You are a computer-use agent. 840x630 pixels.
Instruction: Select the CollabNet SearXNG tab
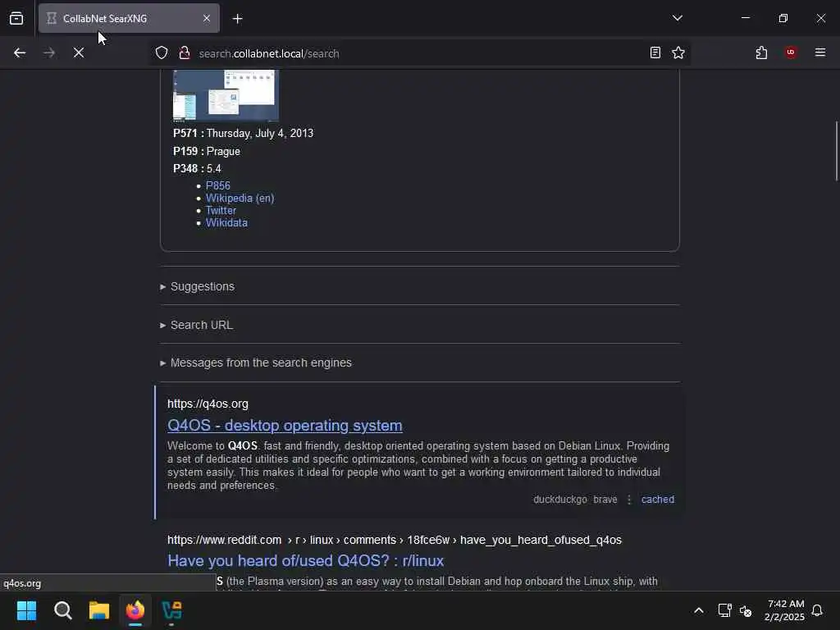pos(129,19)
